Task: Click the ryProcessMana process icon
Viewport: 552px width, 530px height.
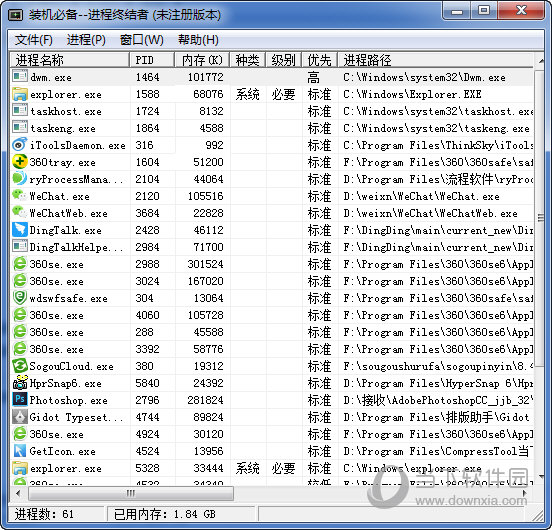Action: point(20,178)
